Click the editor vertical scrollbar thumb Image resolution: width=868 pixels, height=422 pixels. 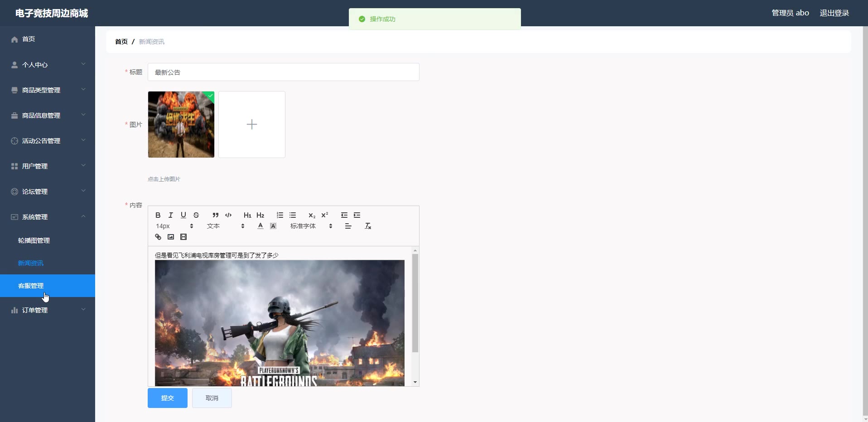[x=415, y=303]
